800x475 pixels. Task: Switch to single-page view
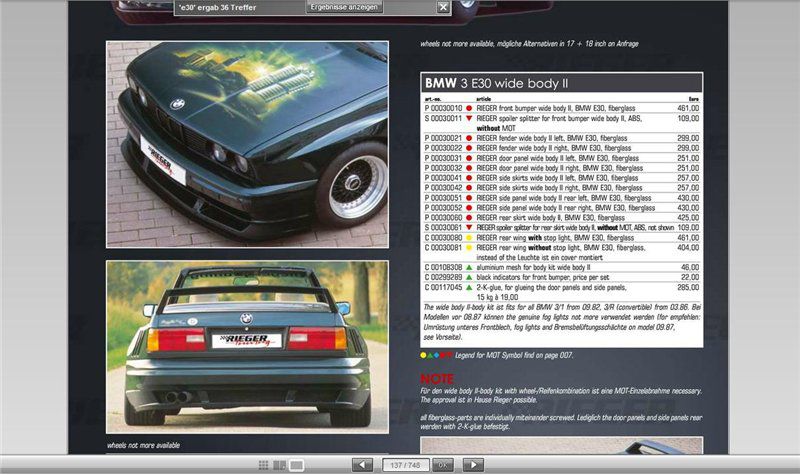click(x=296, y=465)
